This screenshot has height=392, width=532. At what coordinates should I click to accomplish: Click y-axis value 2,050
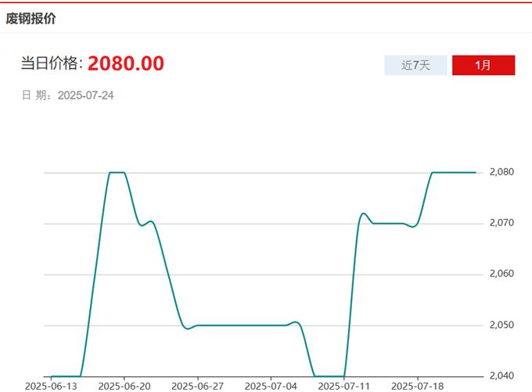click(x=501, y=325)
